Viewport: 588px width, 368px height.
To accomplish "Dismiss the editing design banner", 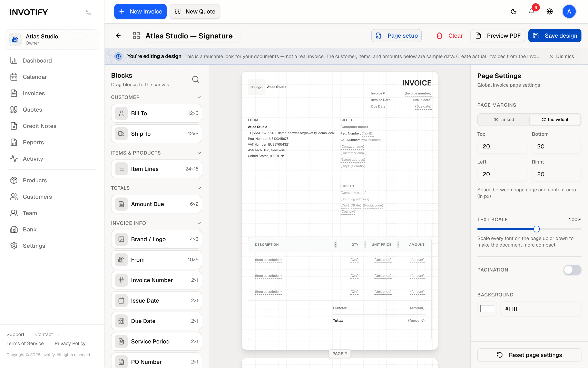I will [x=561, y=56].
